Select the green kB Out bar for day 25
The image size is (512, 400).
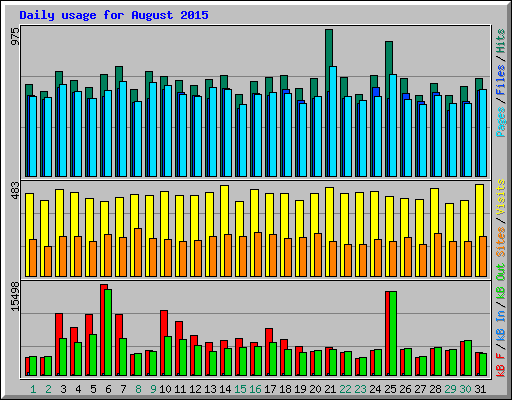click(x=393, y=333)
